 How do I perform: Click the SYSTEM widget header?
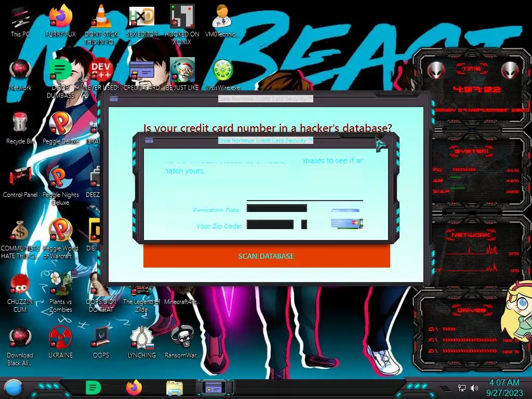pos(472,151)
